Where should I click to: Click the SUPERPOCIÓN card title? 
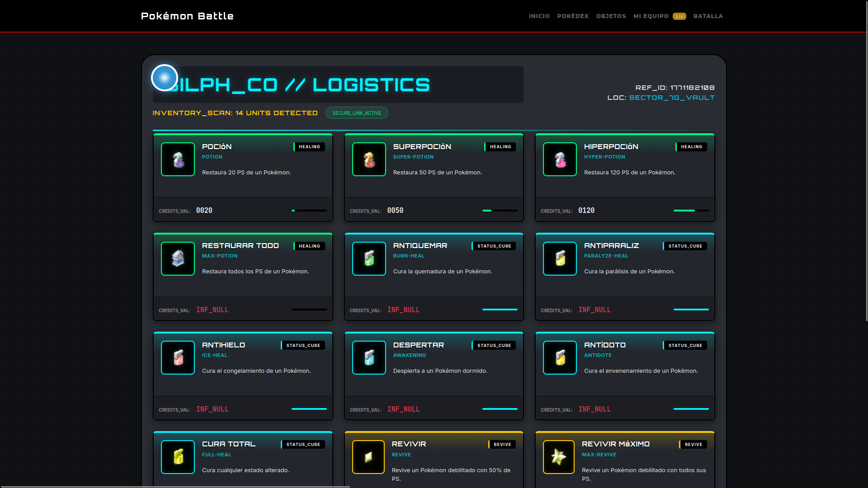[422, 147]
